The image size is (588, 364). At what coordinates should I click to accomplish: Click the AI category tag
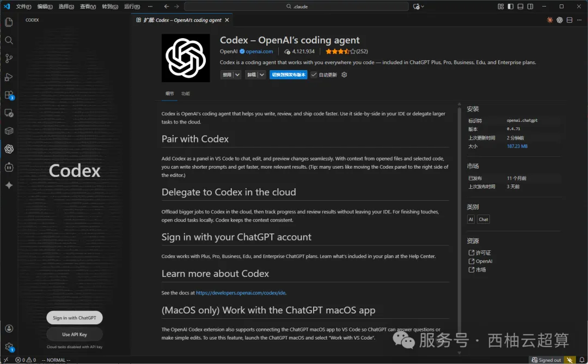470,219
